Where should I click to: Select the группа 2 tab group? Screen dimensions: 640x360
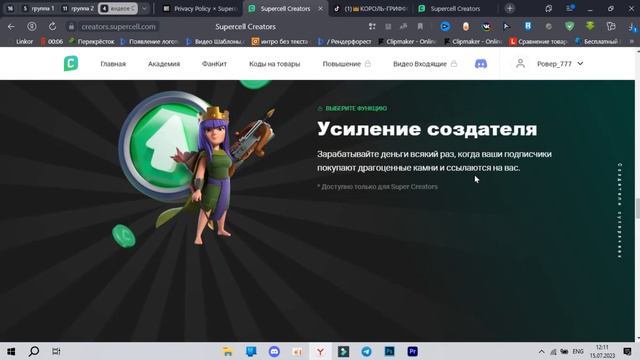(78, 9)
